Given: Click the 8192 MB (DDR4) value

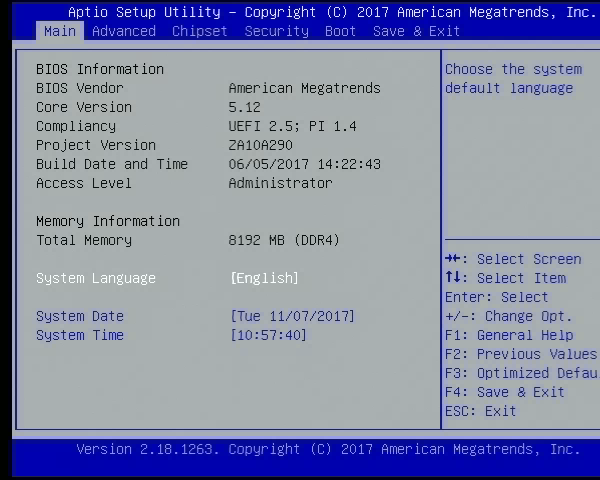Looking at the screenshot, I should point(284,240).
